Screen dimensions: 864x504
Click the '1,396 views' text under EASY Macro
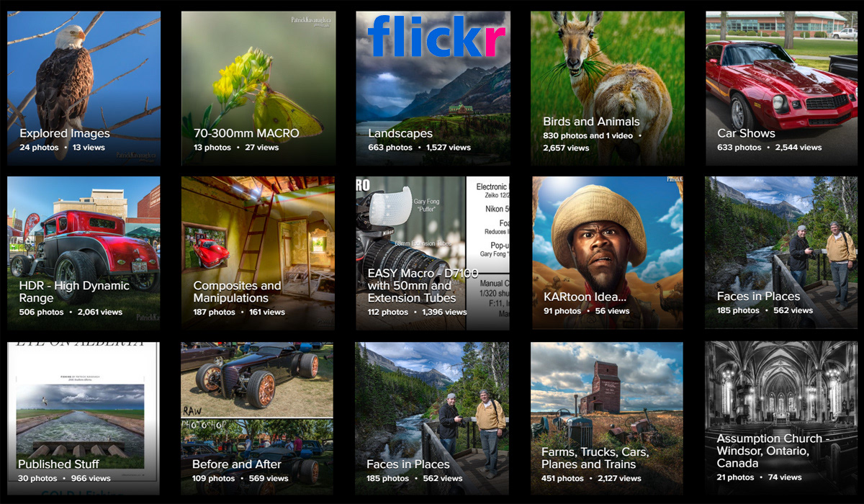pos(444,312)
